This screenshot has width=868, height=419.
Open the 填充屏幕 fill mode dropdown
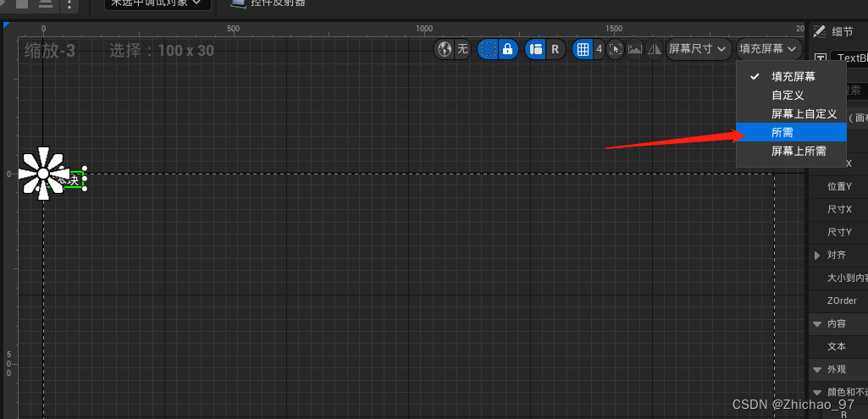tap(768, 49)
